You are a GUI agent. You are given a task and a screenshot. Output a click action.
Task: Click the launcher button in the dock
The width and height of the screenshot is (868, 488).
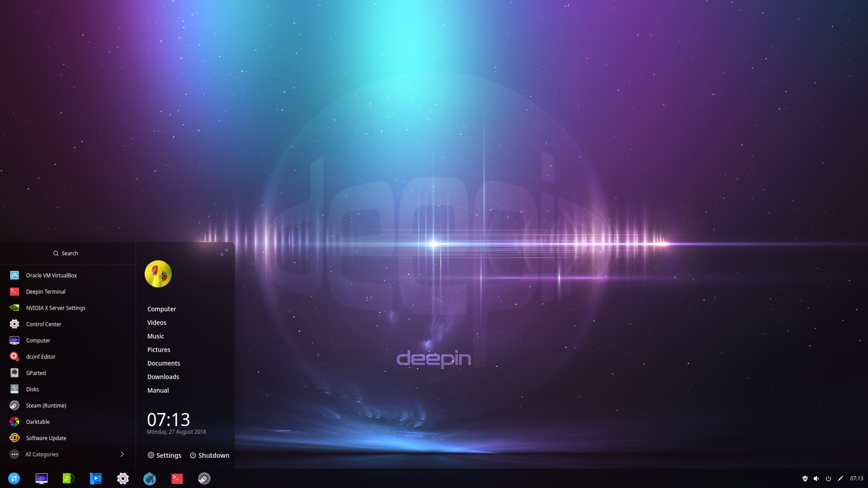click(14, 479)
